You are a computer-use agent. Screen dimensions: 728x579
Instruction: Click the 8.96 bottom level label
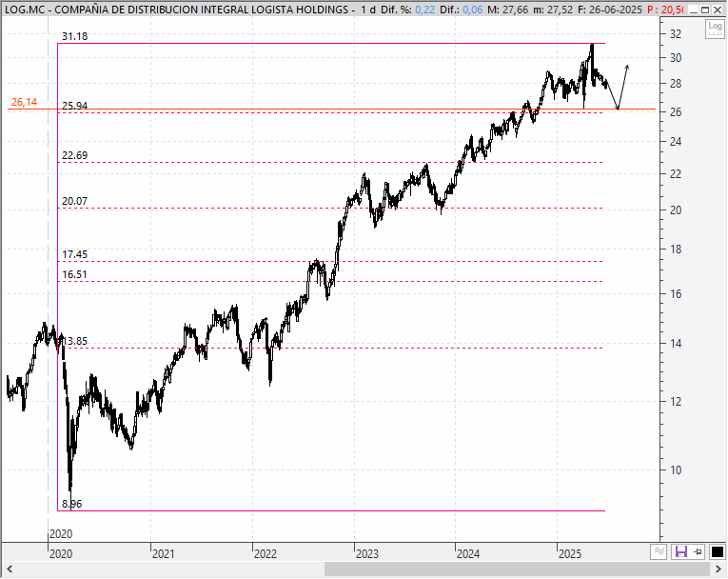72,504
